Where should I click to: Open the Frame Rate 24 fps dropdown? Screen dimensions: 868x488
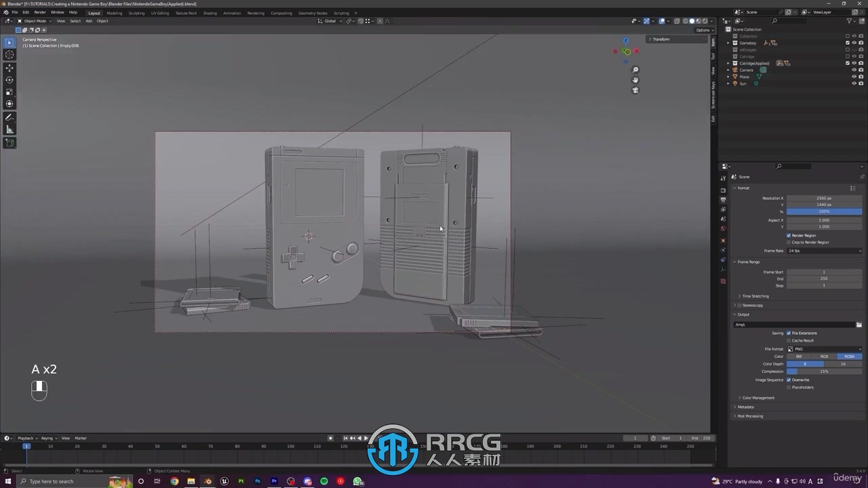pos(824,251)
